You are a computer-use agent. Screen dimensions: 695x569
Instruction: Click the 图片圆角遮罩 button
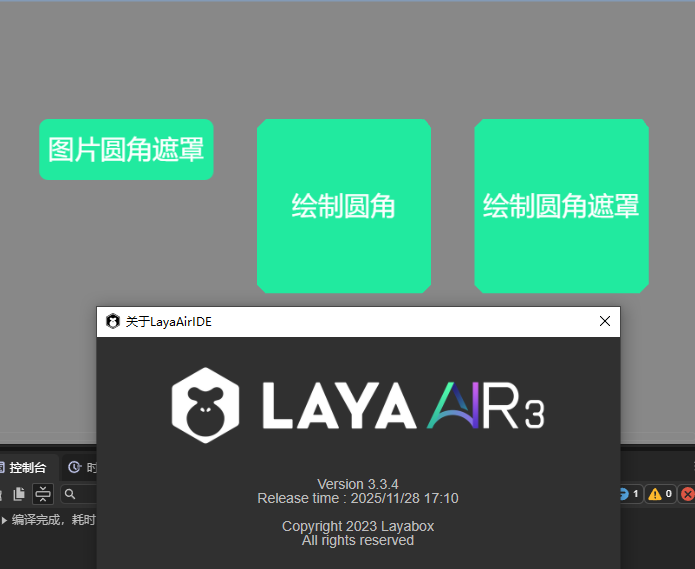126,150
